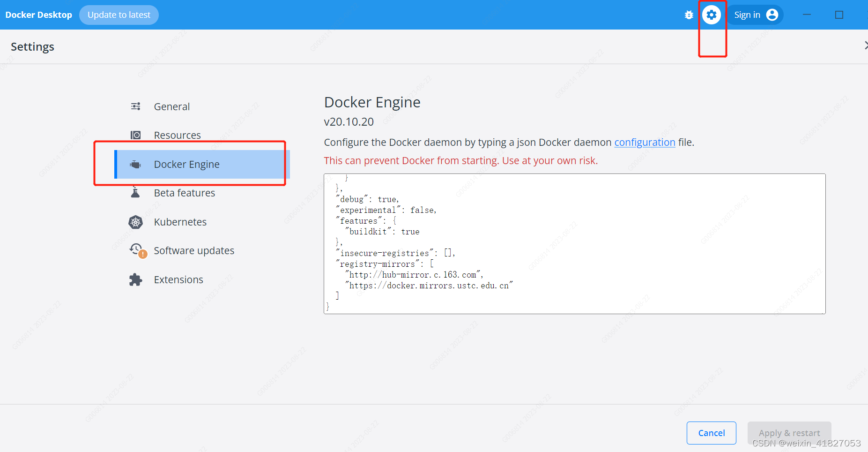The image size is (868, 452).
Task: Click inside the daemon JSON editor
Action: coord(574,244)
